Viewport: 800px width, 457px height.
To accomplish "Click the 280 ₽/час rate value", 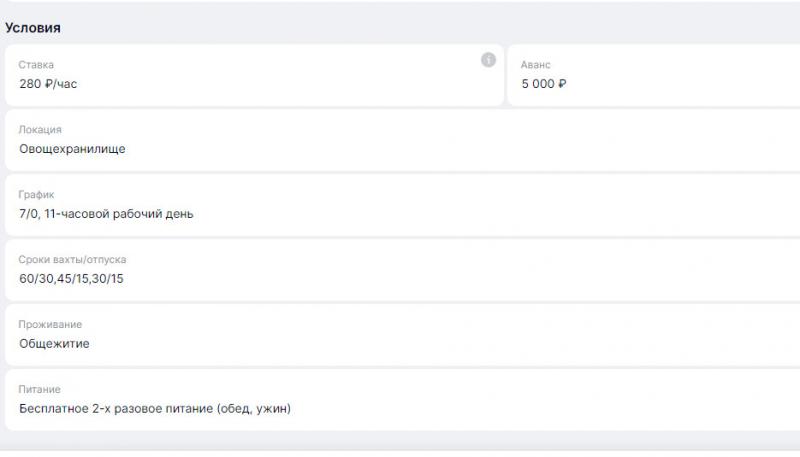I will [x=48, y=84].
